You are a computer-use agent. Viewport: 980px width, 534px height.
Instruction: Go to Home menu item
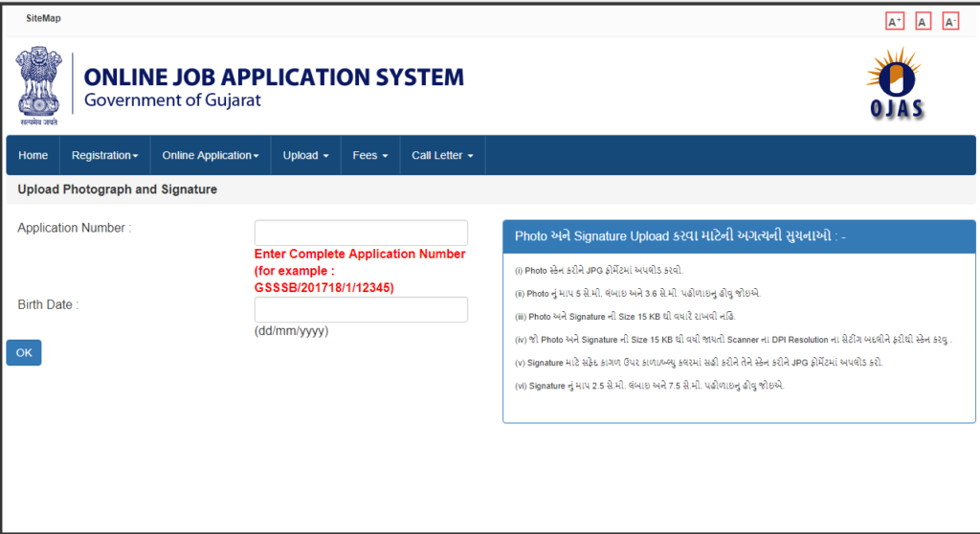click(x=33, y=155)
